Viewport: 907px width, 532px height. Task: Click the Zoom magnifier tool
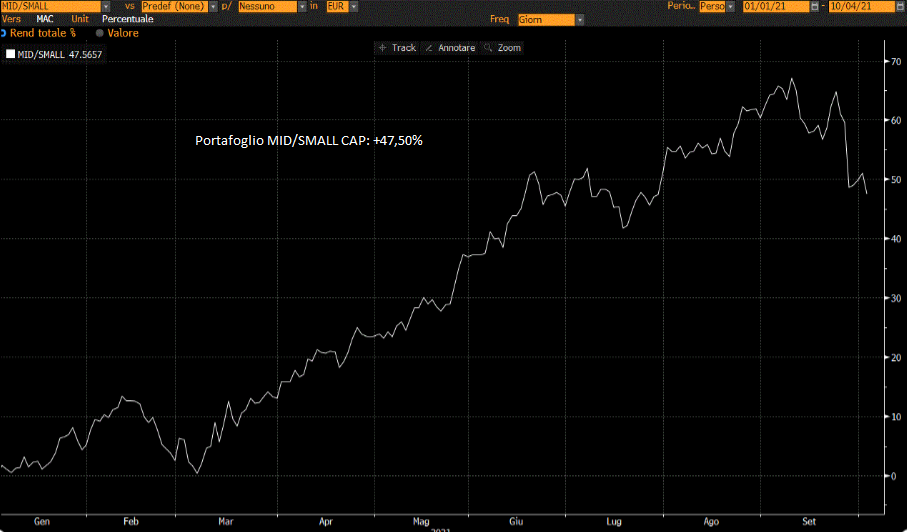[x=502, y=48]
